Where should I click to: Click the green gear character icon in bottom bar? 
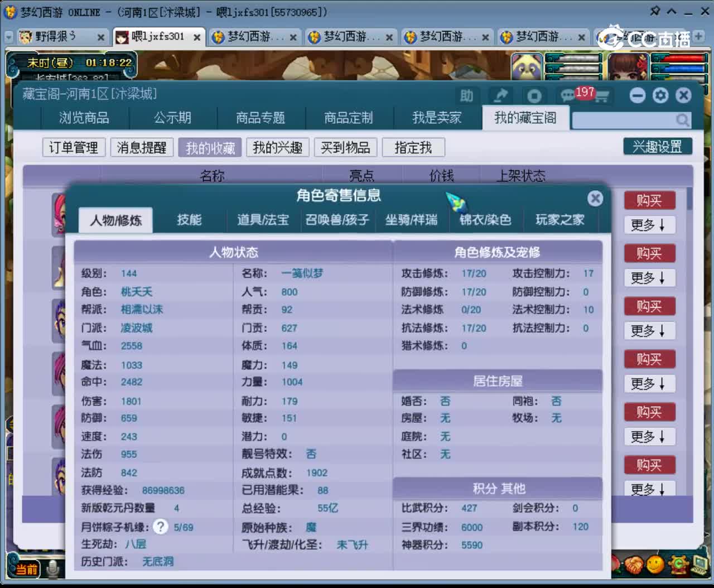tap(678, 565)
